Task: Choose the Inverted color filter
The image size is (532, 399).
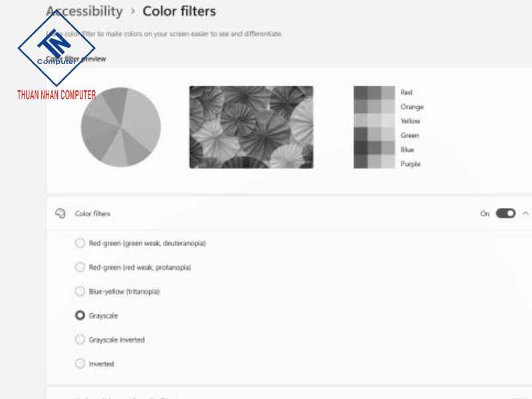Action: click(x=80, y=364)
